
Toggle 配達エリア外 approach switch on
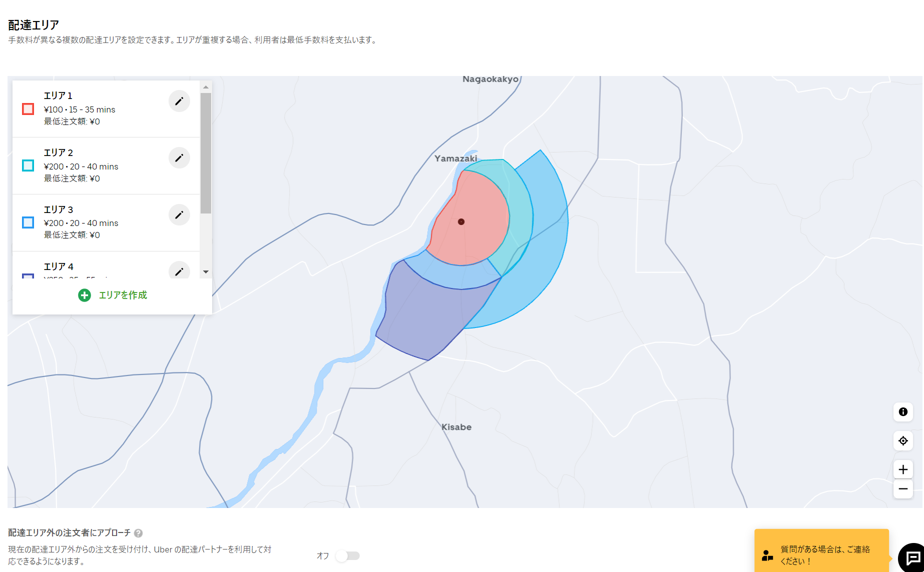coord(348,556)
